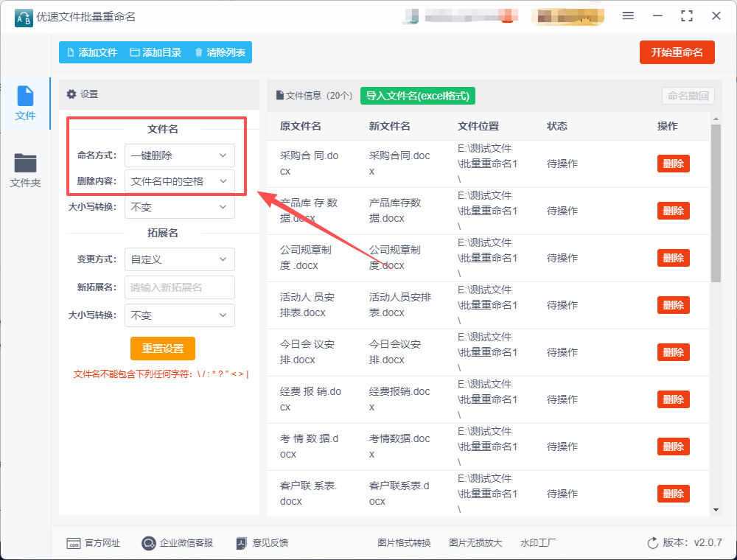Screen dimensions: 737x560
Task: Click the 意见反馈 feedback icon
Action: [241, 543]
